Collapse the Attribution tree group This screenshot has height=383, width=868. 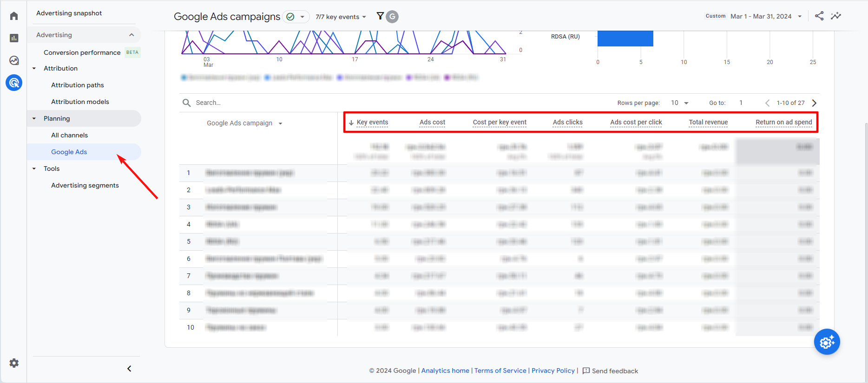coord(34,68)
